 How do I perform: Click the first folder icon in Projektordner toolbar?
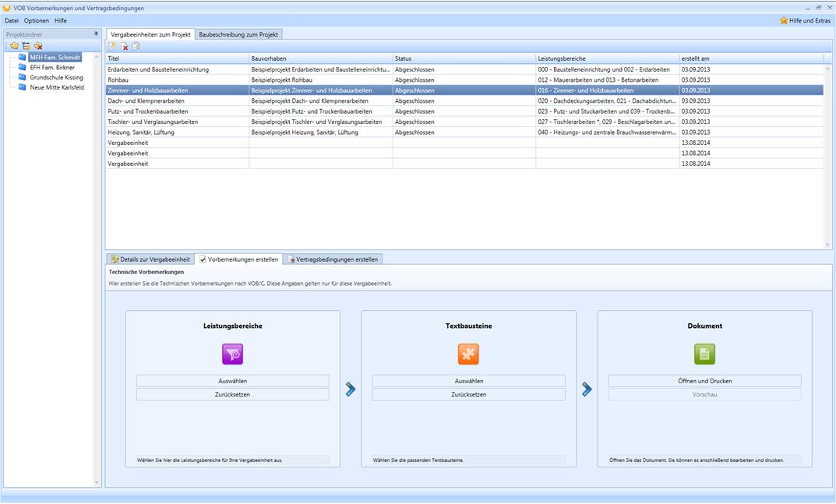pyautogui.click(x=15, y=46)
